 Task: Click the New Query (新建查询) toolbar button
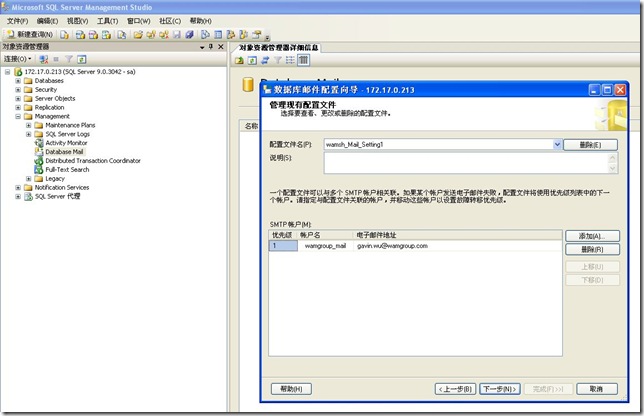30,34
